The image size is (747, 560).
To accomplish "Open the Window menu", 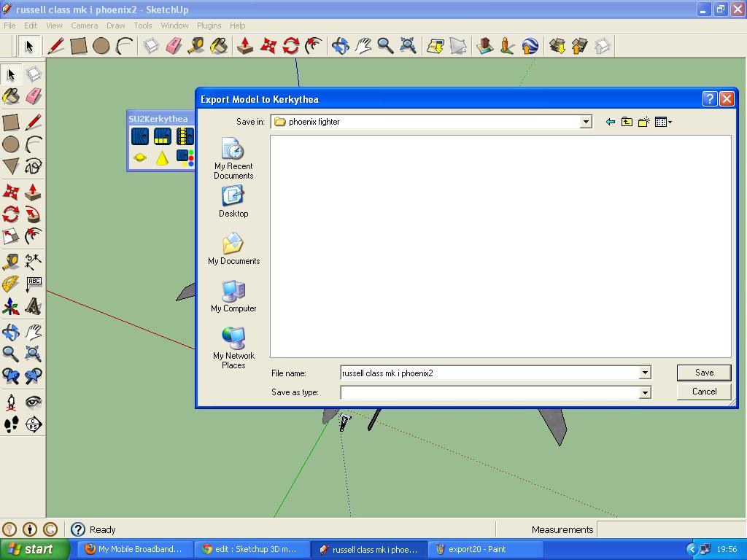I will click(174, 26).
